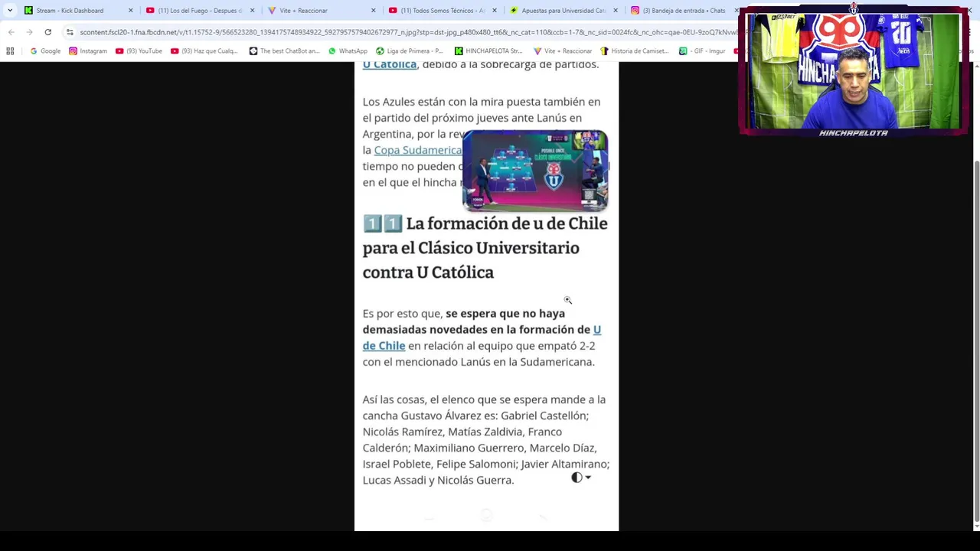Open the Liga de Primera bookmark
Screen dimensions: 980x551
tap(409, 51)
